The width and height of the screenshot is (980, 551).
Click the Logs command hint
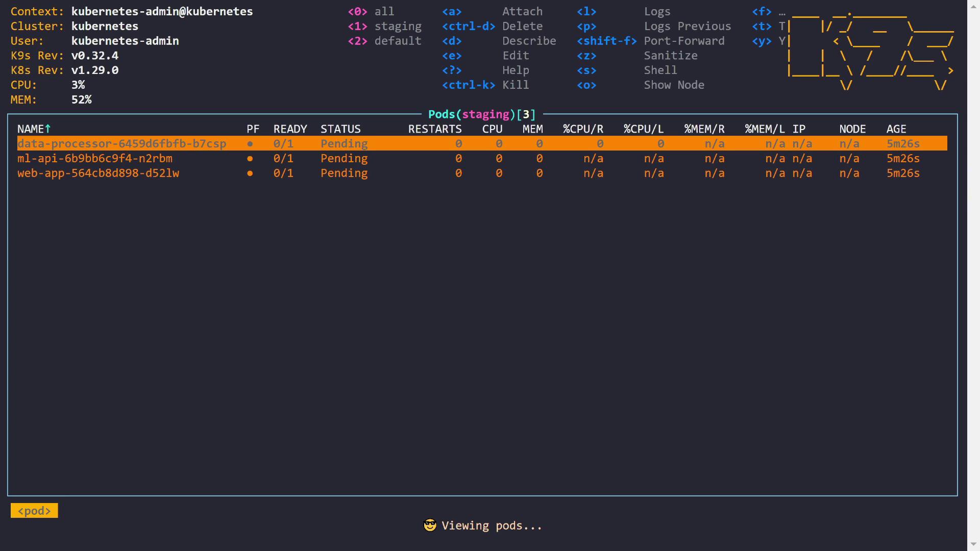coord(657,11)
